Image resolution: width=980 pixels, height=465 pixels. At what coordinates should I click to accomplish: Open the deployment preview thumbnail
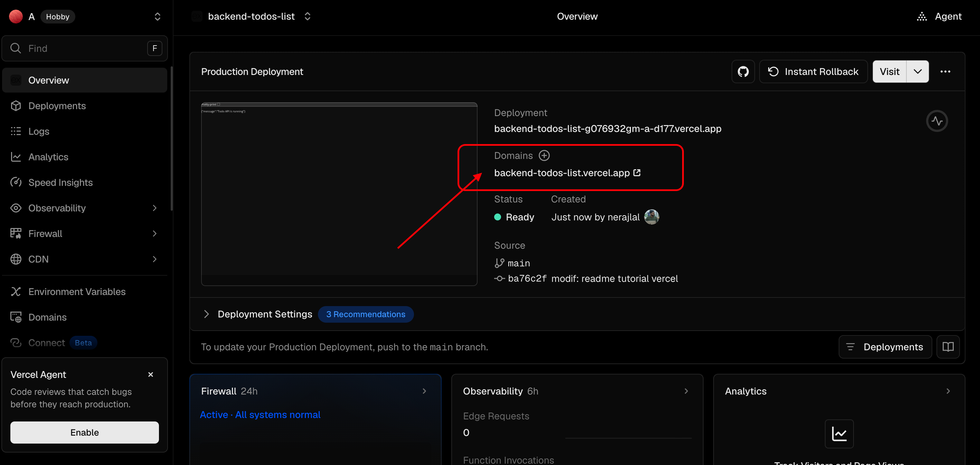click(339, 194)
